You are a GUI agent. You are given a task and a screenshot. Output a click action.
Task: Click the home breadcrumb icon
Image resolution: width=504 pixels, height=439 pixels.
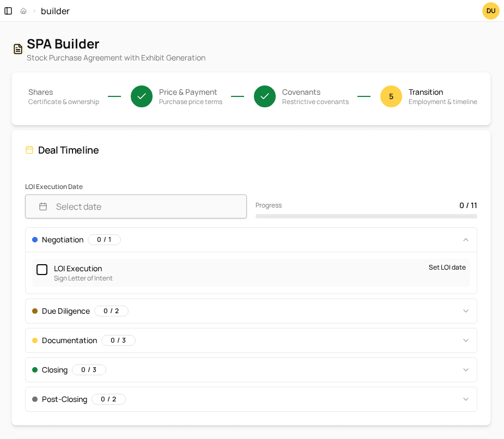(x=23, y=11)
